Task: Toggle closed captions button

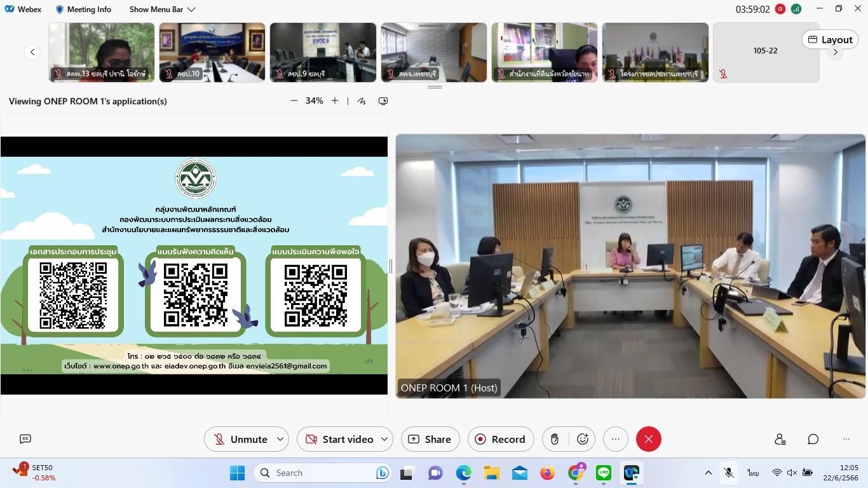Action: [x=25, y=438]
